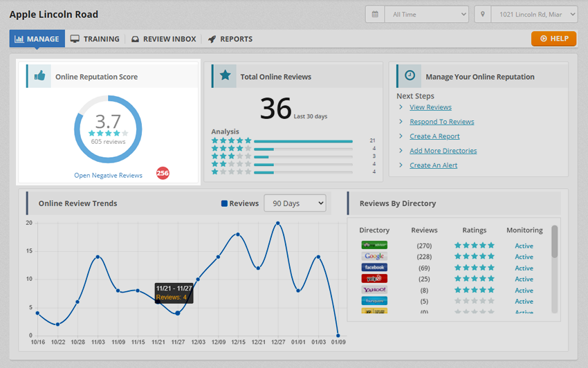Click the Open Negative Reviews link
The image size is (588, 368).
coord(108,176)
